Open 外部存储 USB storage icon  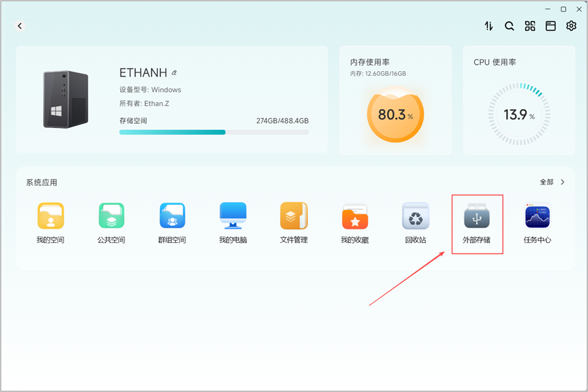(476, 216)
